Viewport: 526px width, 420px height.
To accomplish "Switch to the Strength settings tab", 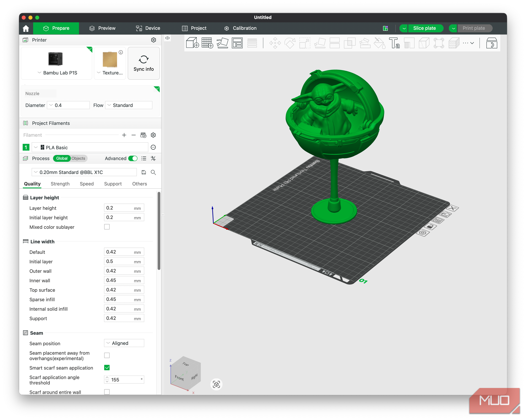I will pos(60,184).
